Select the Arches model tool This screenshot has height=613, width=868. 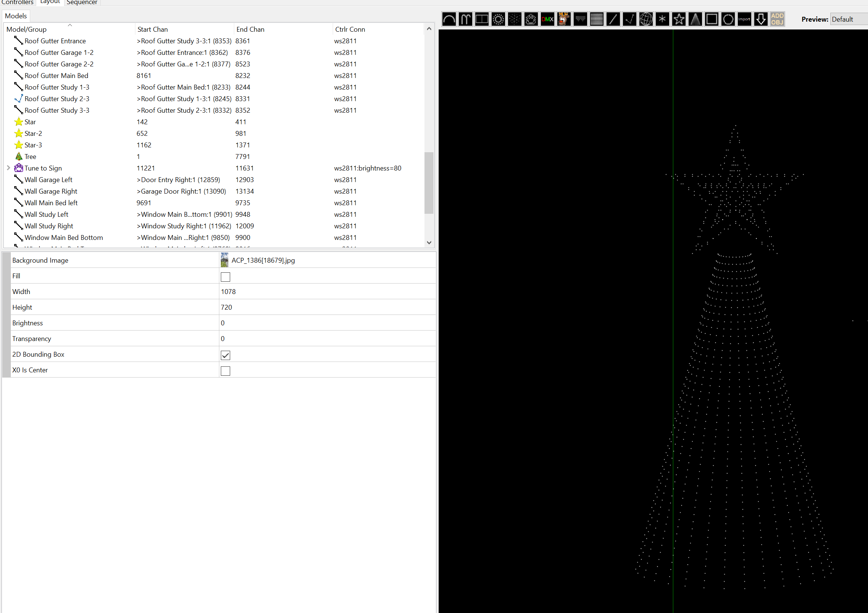tap(449, 19)
